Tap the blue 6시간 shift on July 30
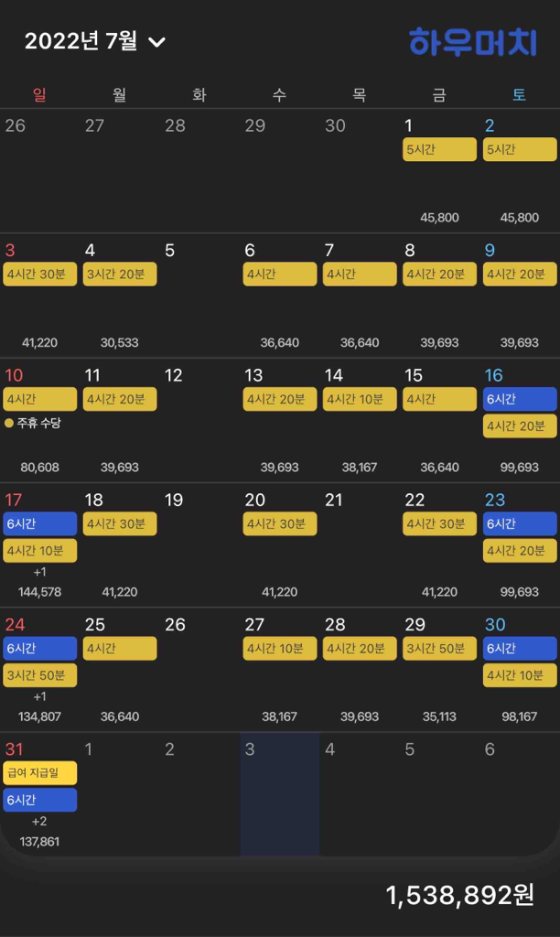 click(520, 649)
